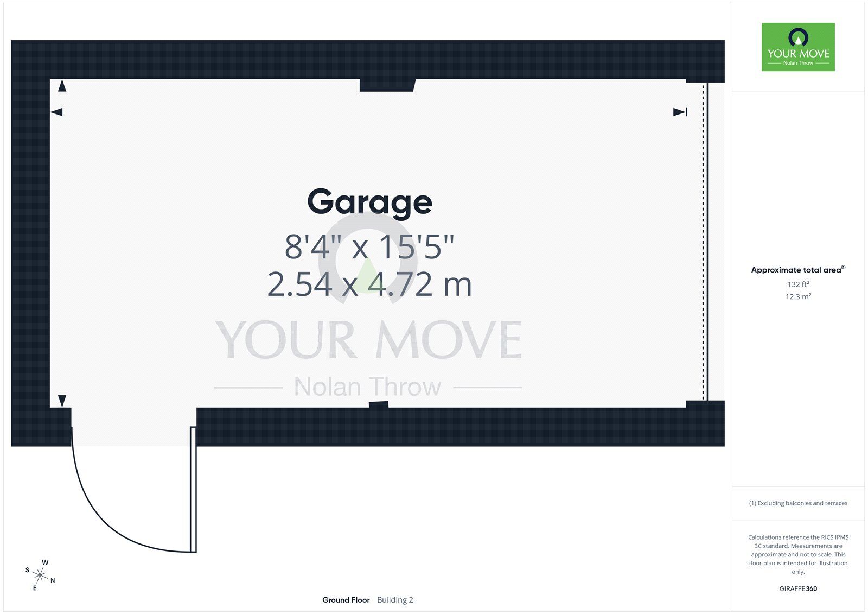The height and width of the screenshot is (614, 868).
Task: Click the compass rose icon
Action: coord(40,574)
